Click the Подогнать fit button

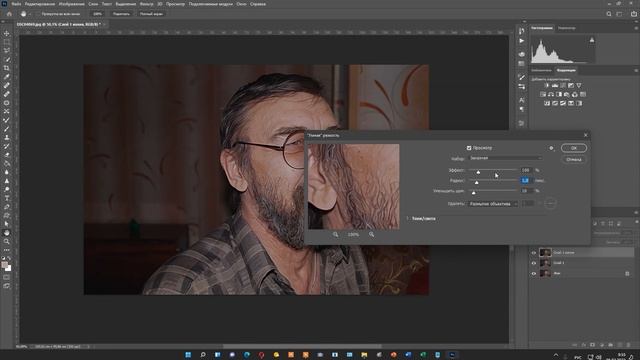click(x=121, y=14)
